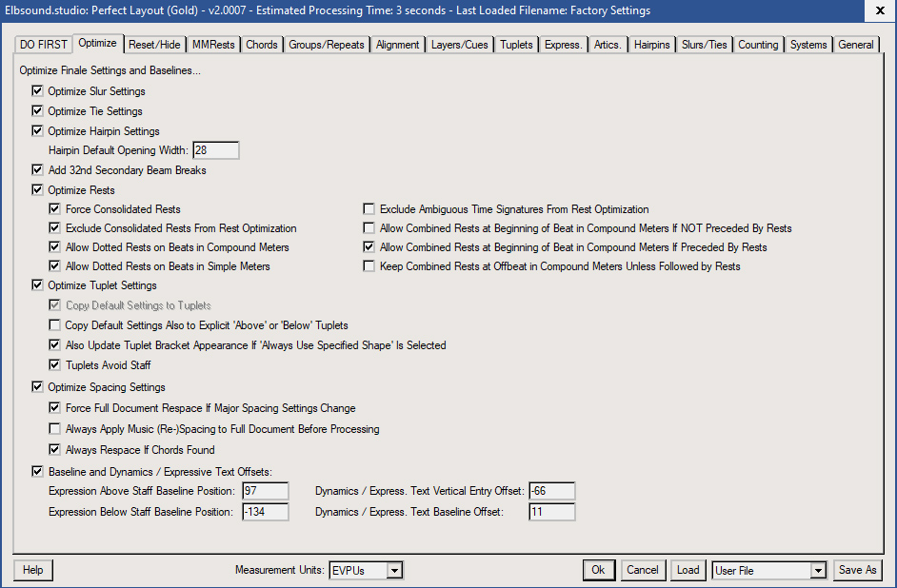
Task: Uncheck Tuplets Avoid Staff option
Action: pyautogui.click(x=55, y=365)
